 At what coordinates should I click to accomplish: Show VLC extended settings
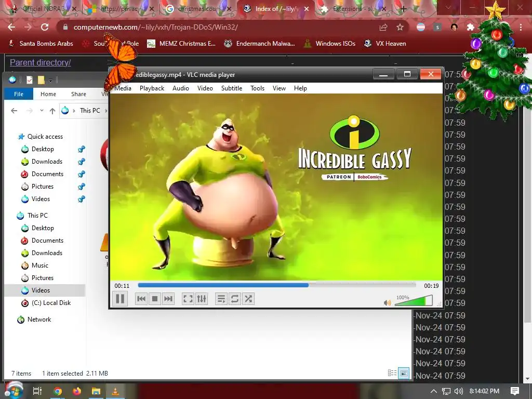pyautogui.click(x=202, y=299)
